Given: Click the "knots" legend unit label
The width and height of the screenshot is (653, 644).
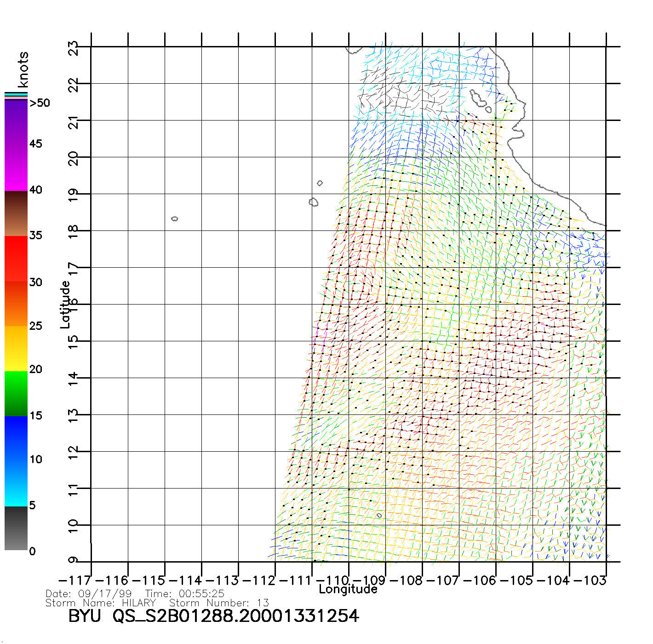Looking at the screenshot, I should (x=23, y=69).
